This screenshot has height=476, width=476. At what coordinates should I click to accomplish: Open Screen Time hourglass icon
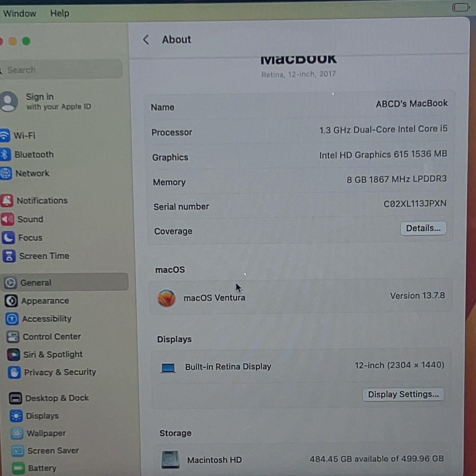pyautogui.click(x=9, y=256)
